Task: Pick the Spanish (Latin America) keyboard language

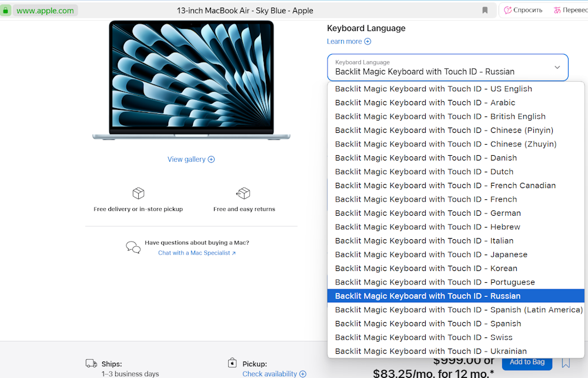Action: tap(456, 310)
